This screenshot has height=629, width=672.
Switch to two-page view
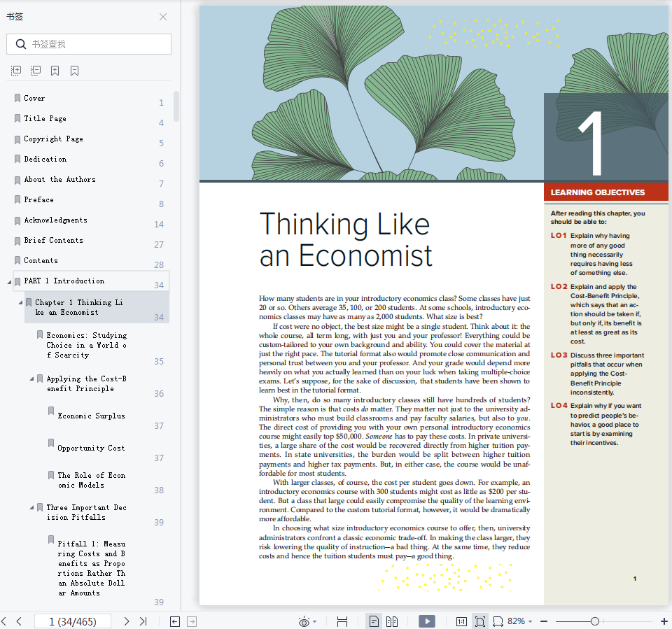(392, 621)
